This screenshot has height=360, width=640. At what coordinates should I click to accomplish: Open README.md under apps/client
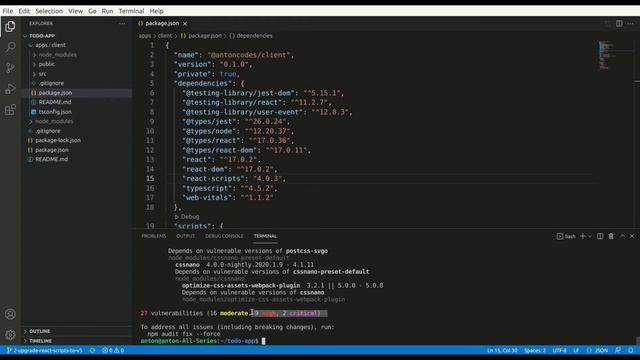tap(55, 102)
